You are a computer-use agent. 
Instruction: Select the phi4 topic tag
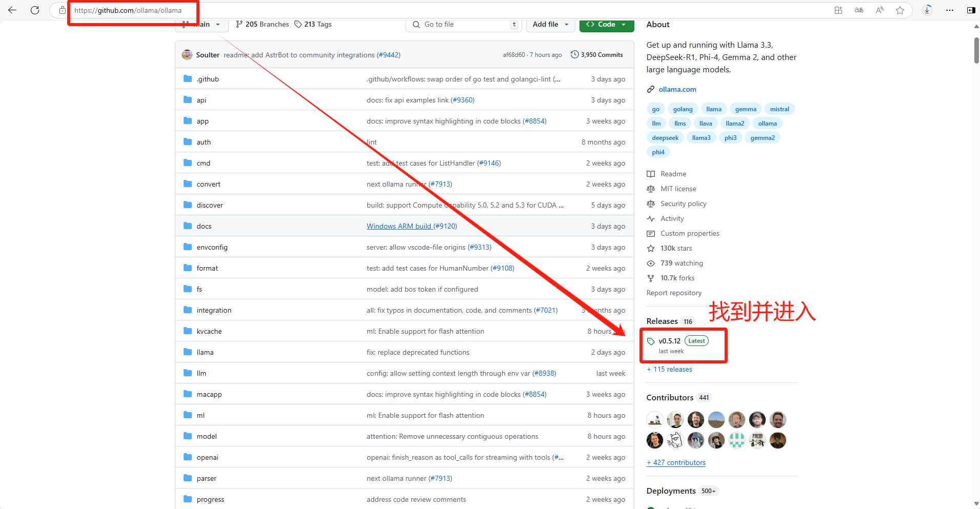pos(658,152)
